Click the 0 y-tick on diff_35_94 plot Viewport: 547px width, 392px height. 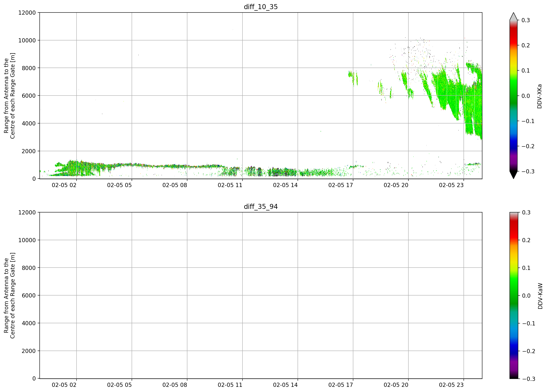[x=34, y=379]
